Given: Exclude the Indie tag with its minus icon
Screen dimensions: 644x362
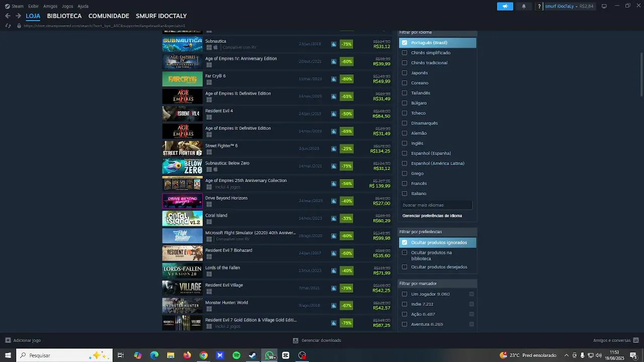Looking at the screenshot, I should coord(471,304).
